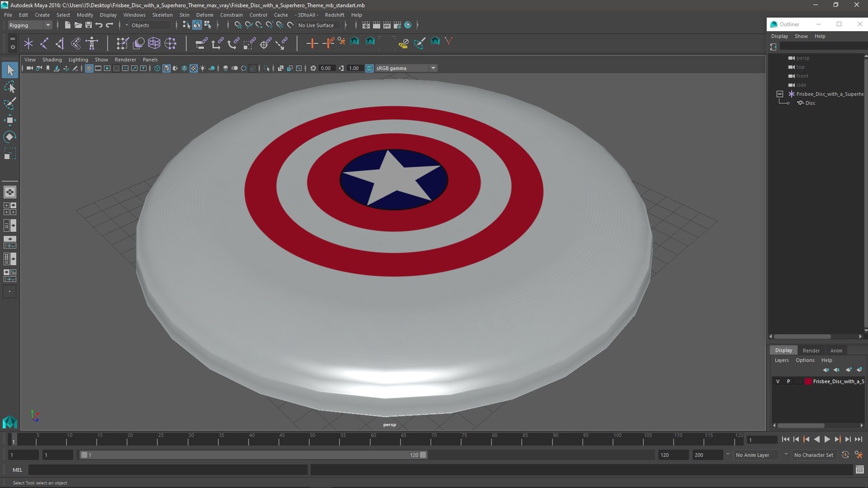Select the Create IK Handle tool
868x488 pixels.
coord(60,43)
